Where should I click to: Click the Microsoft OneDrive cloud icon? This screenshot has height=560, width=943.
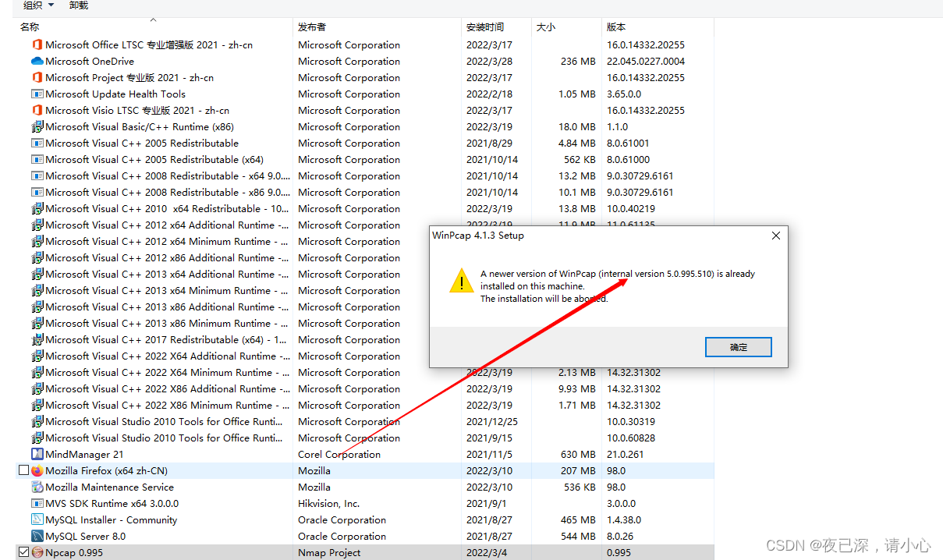(37, 61)
